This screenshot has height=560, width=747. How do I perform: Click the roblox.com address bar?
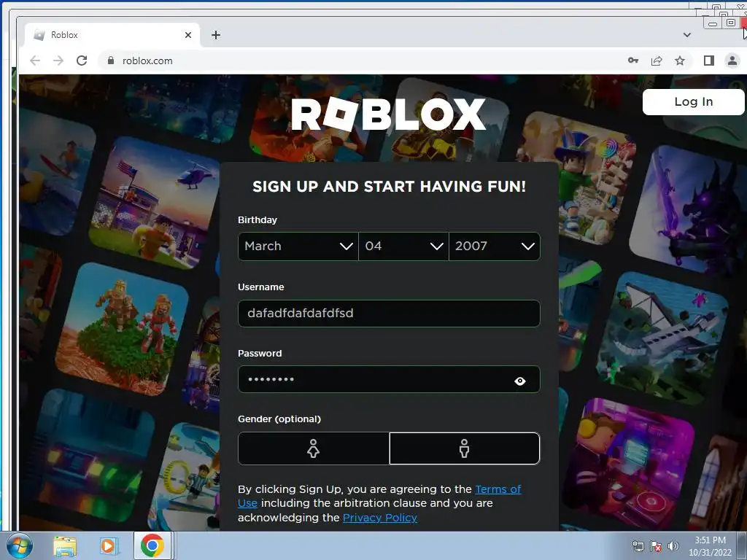coord(362,61)
